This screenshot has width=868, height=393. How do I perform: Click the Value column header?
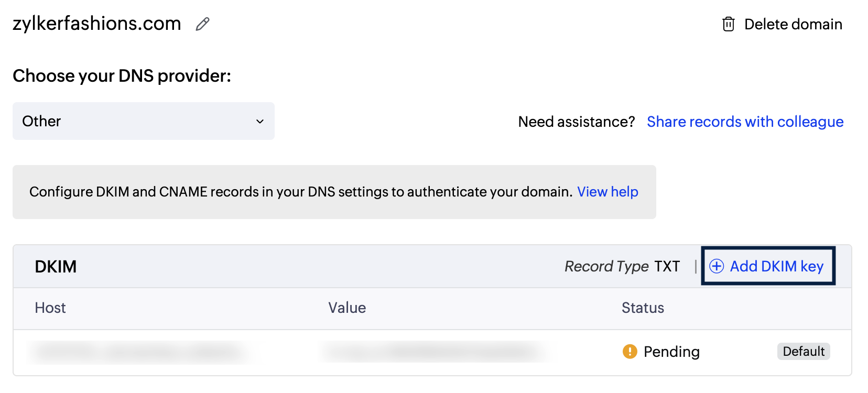[347, 308]
